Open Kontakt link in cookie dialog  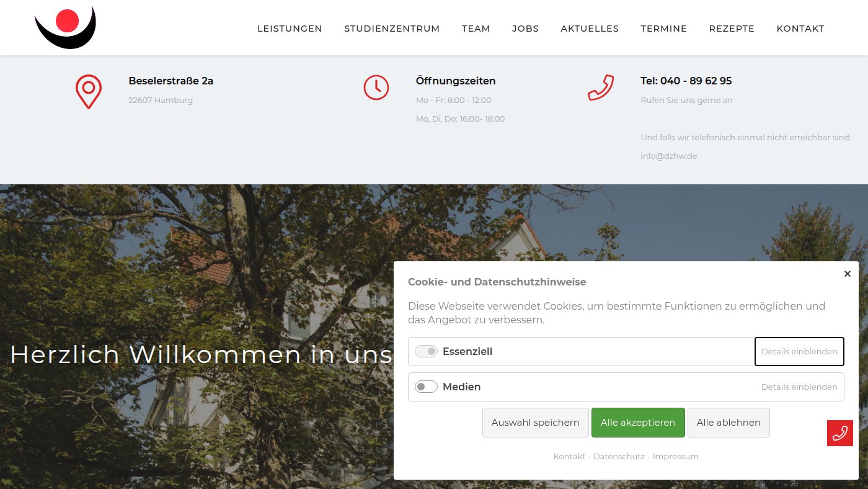tap(569, 456)
